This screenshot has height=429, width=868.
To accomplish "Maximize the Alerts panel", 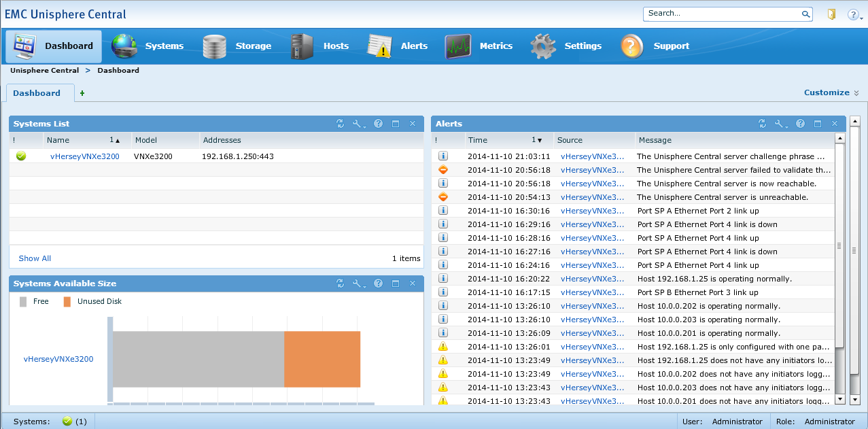I will (818, 124).
